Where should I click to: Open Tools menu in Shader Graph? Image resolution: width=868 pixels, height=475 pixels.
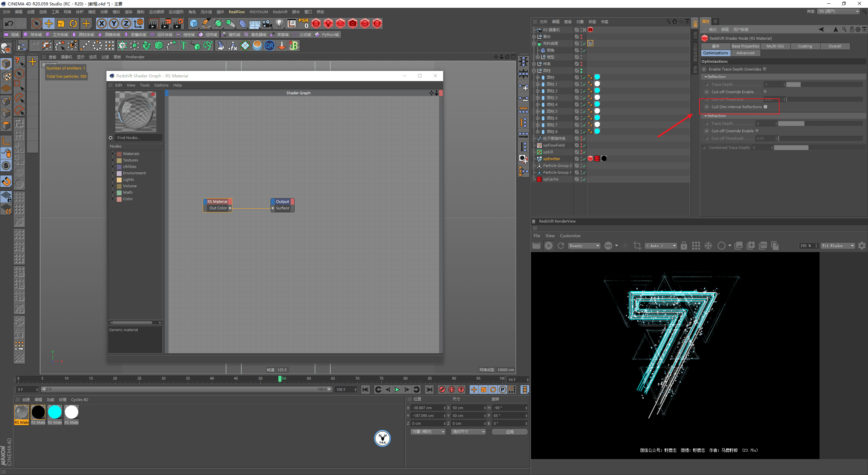(144, 85)
